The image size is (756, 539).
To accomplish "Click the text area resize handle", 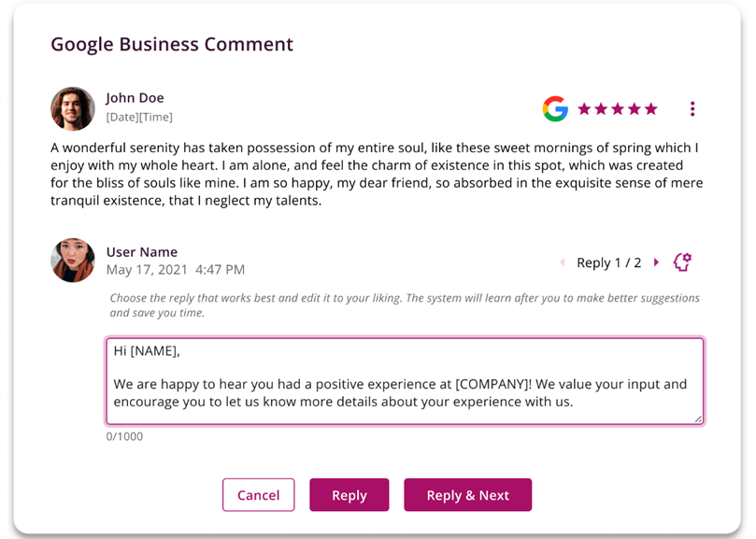I will (x=698, y=419).
